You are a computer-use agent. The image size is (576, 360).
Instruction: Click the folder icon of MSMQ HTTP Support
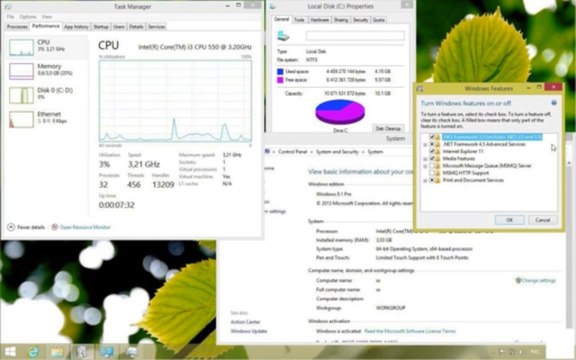pyautogui.click(x=438, y=173)
